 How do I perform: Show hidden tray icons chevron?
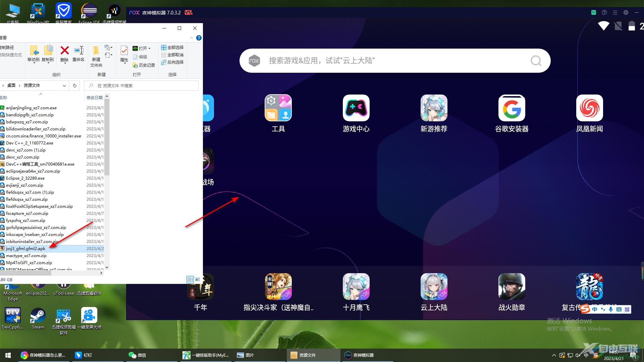pos(554,355)
